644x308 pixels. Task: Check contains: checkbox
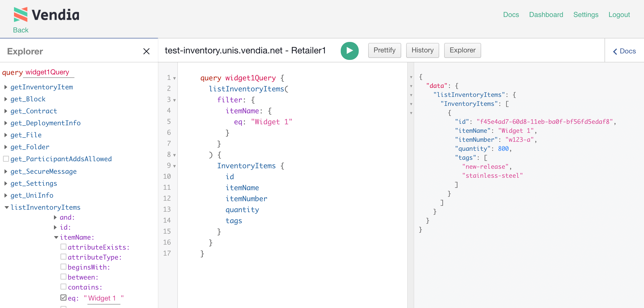tap(63, 287)
